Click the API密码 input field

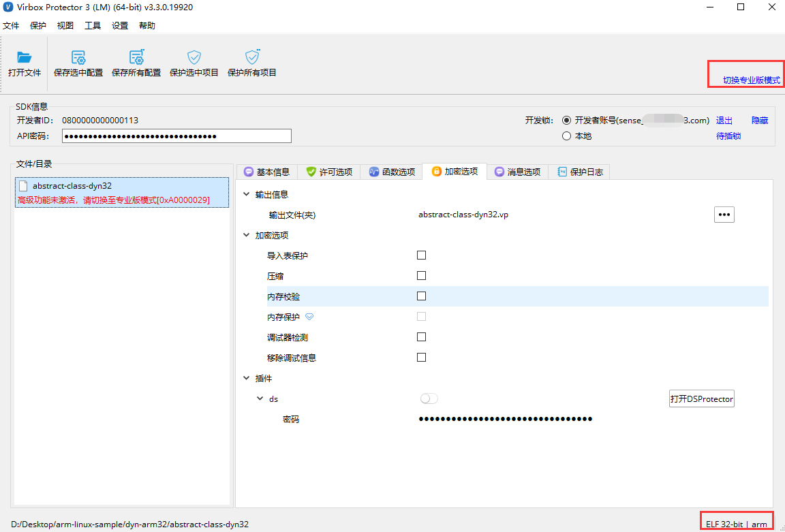[176, 136]
